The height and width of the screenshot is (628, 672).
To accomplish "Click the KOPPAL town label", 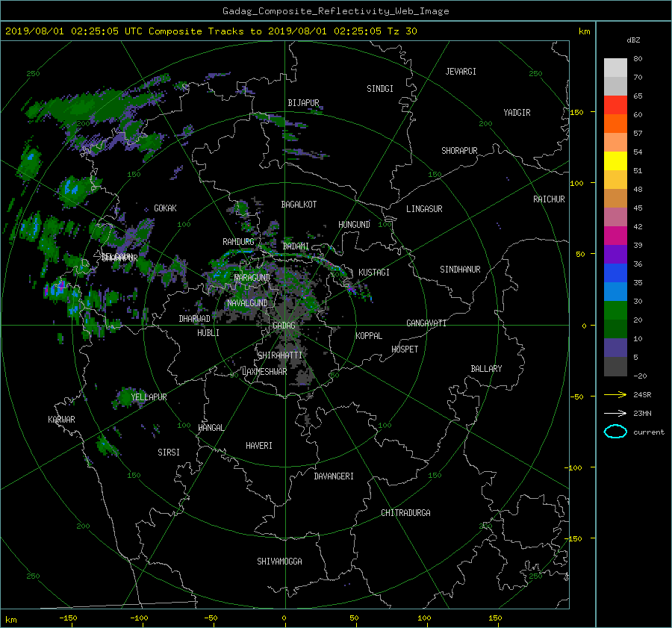I will pyautogui.click(x=369, y=336).
